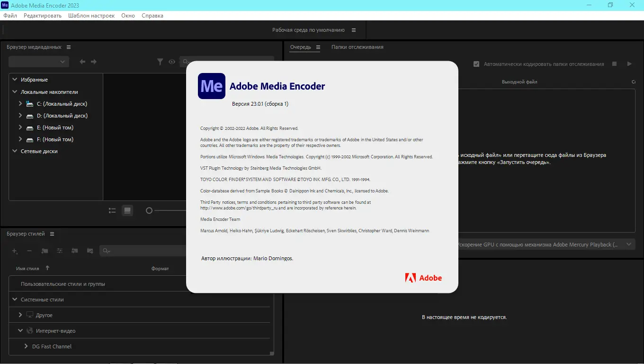644x364 pixels.
Task: Click the monitor icon beside Другое
Action: pos(30,315)
